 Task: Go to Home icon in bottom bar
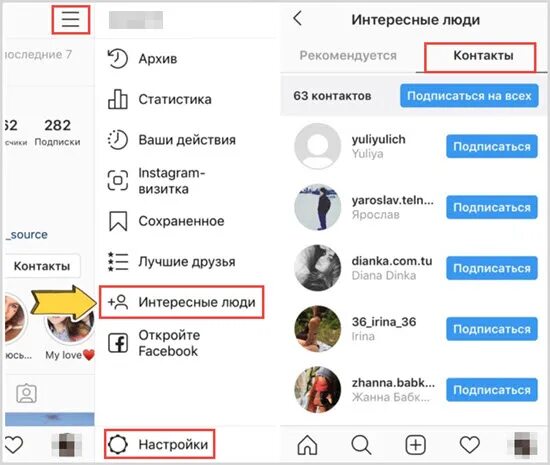(x=307, y=445)
